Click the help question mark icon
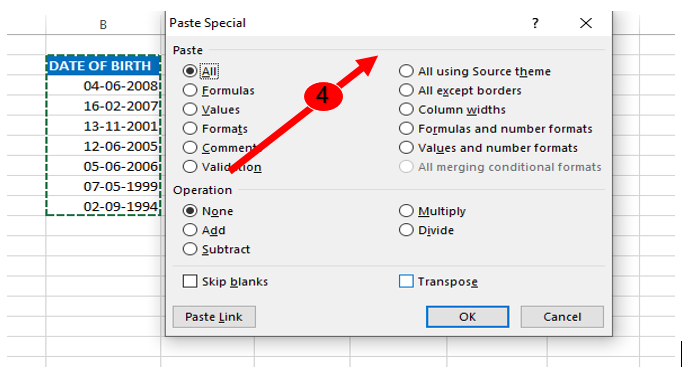Image resolution: width=692 pixels, height=376 pixels. 535,23
